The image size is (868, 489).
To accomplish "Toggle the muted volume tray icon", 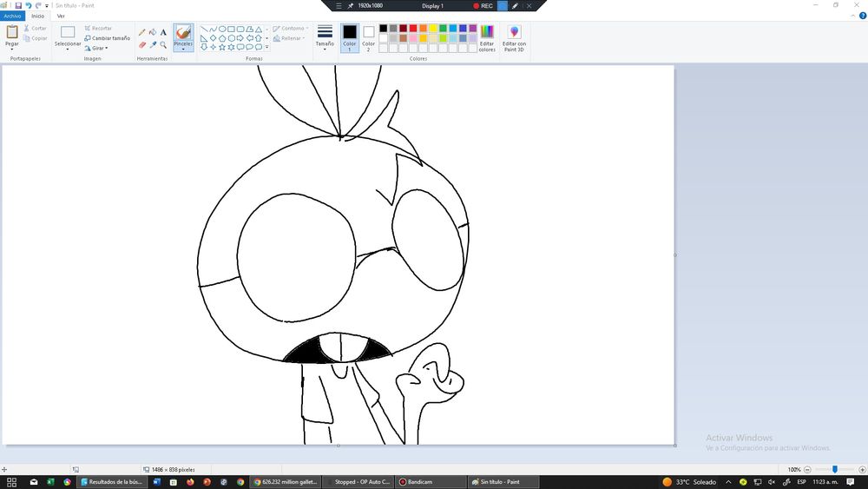I will click(772, 482).
